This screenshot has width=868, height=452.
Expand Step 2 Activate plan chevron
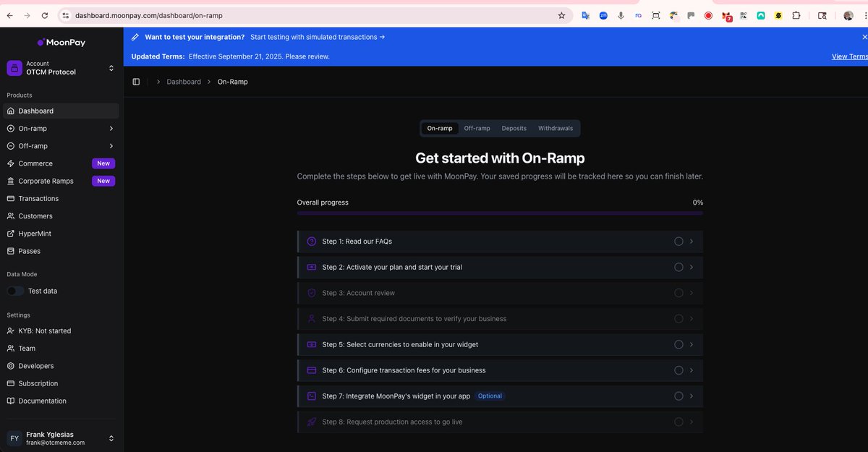tap(692, 267)
